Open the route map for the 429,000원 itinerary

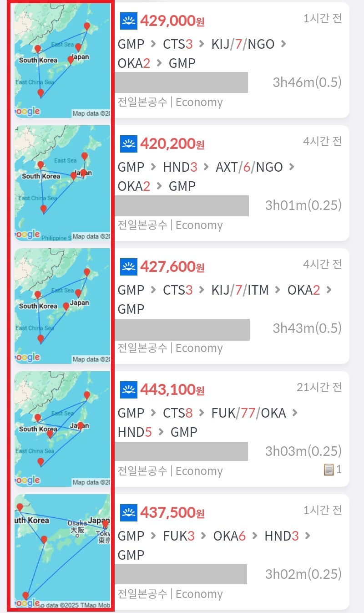[x=62, y=61]
